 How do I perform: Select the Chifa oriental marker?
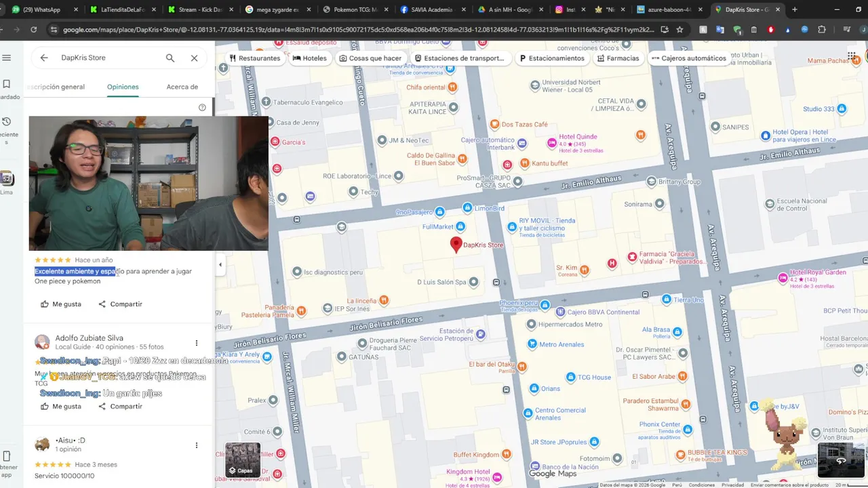(x=452, y=87)
